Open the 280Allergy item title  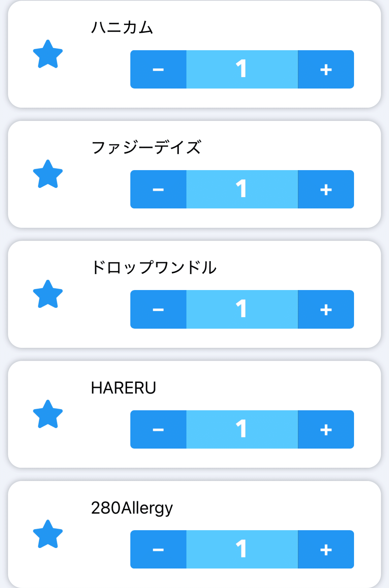(x=132, y=508)
